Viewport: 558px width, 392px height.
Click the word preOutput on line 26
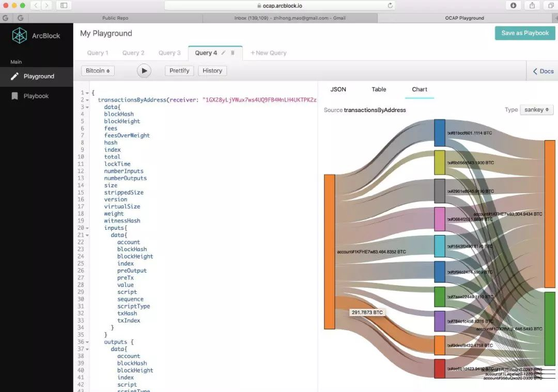[x=132, y=271]
